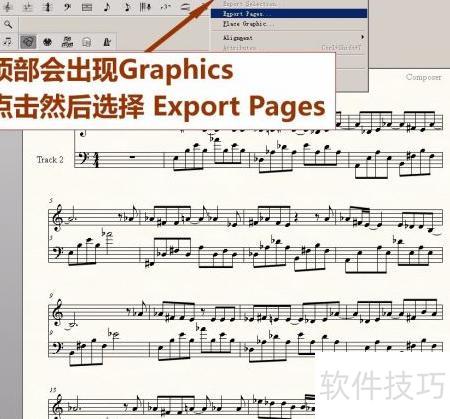Click measure number 9 above the treble staff

pos(51,295)
